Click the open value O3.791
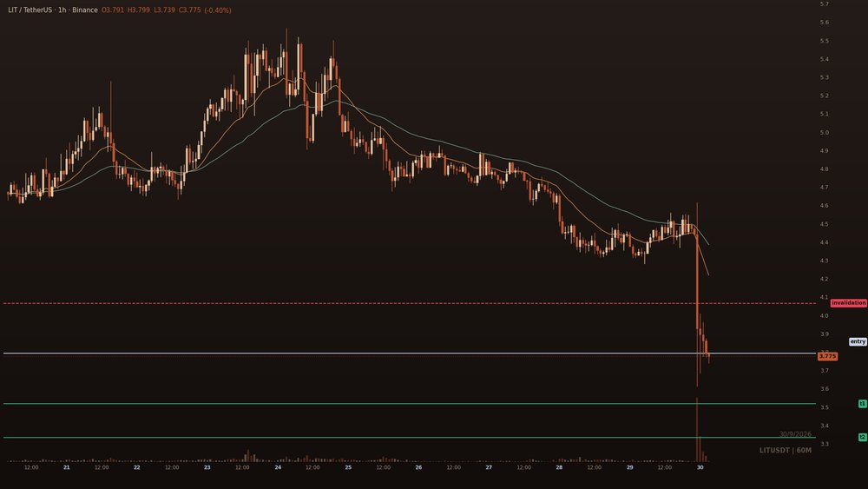Screen dimensions: 868x489 112,10
